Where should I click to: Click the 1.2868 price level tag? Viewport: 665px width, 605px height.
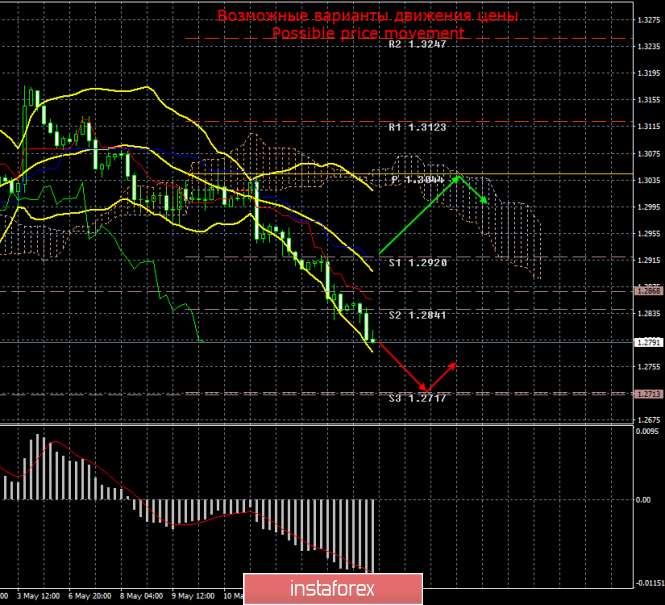pyautogui.click(x=649, y=291)
